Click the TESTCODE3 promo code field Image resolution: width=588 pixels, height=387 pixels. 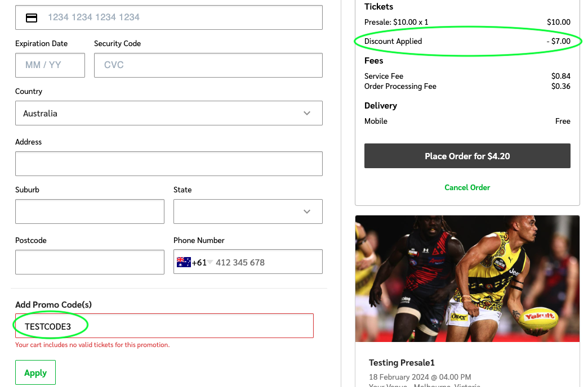(164, 326)
